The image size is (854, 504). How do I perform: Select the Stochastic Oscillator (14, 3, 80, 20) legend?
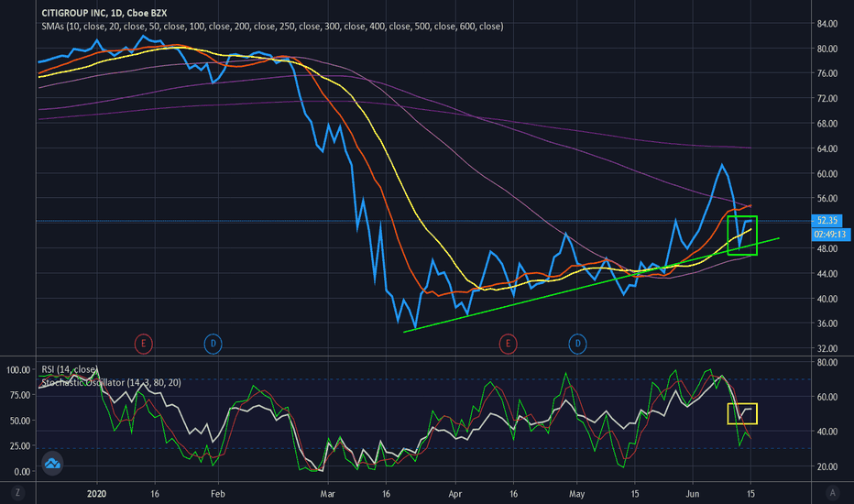pyautogui.click(x=111, y=382)
